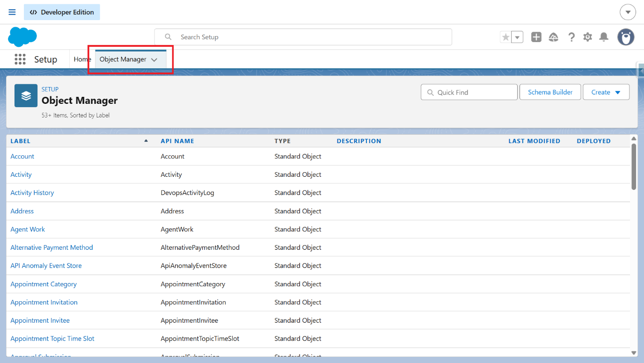The height and width of the screenshot is (363, 644).
Task: View notifications bell icon
Action: point(604,37)
